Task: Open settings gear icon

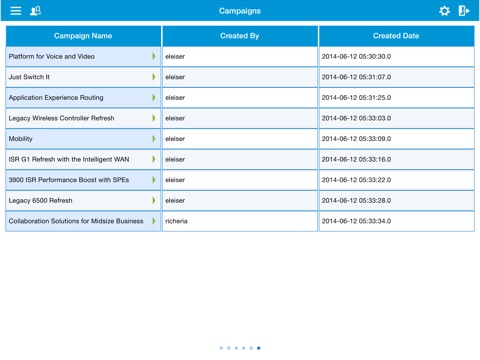Action: click(444, 11)
